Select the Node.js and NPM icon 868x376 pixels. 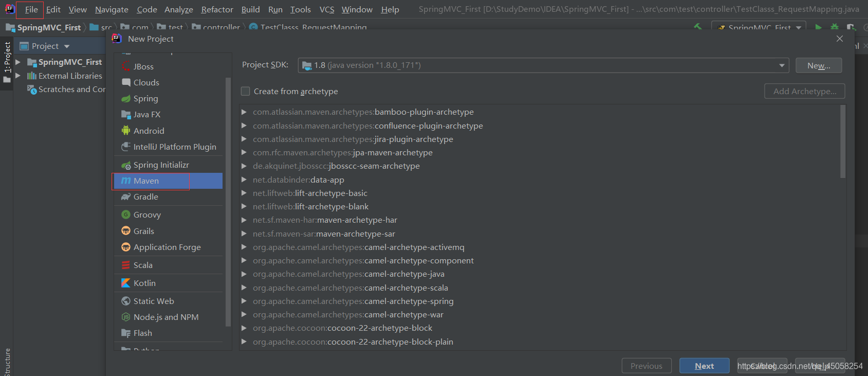pyautogui.click(x=126, y=317)
